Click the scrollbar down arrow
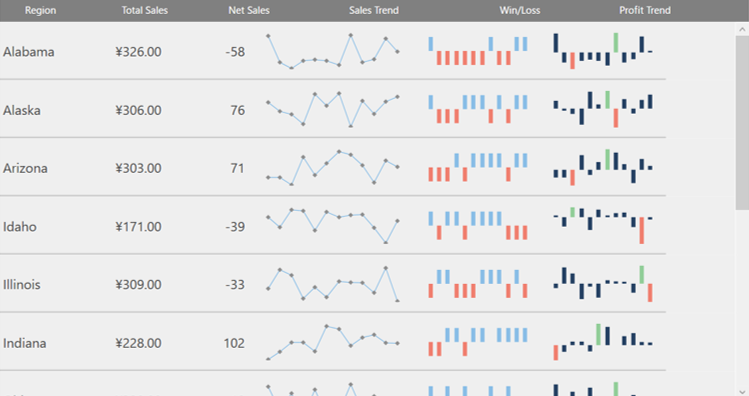 [x=742, y=390]
